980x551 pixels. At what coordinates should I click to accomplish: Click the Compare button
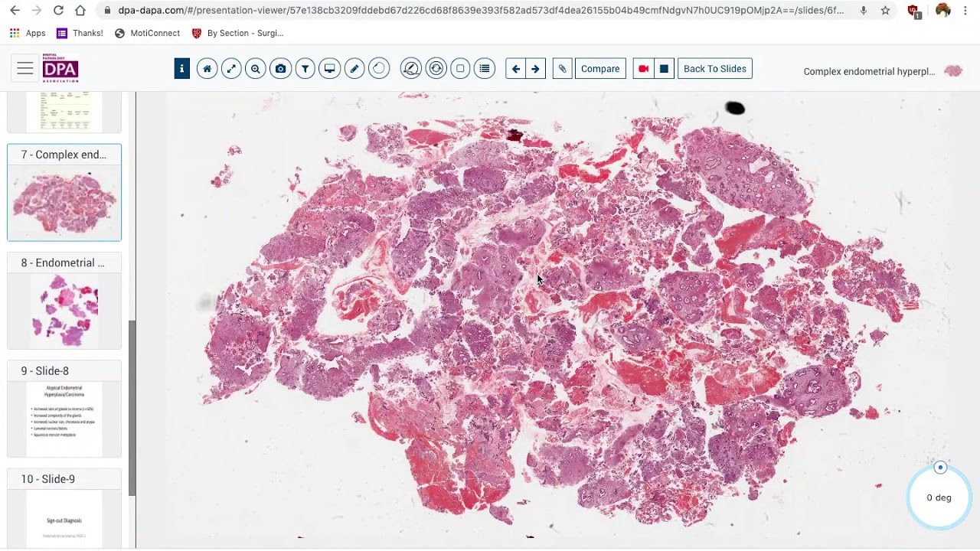(600, 69)
